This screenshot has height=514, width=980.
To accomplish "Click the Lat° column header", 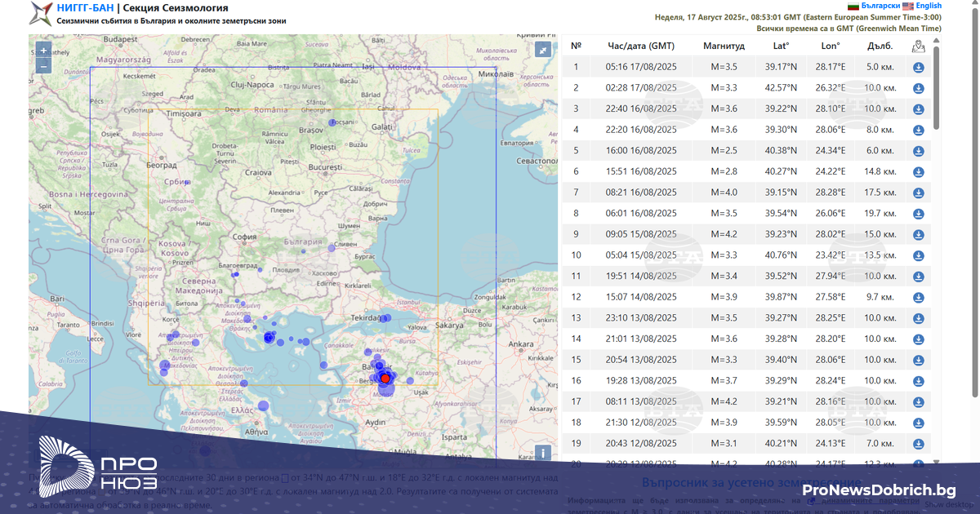I will (x=781, y=47).
